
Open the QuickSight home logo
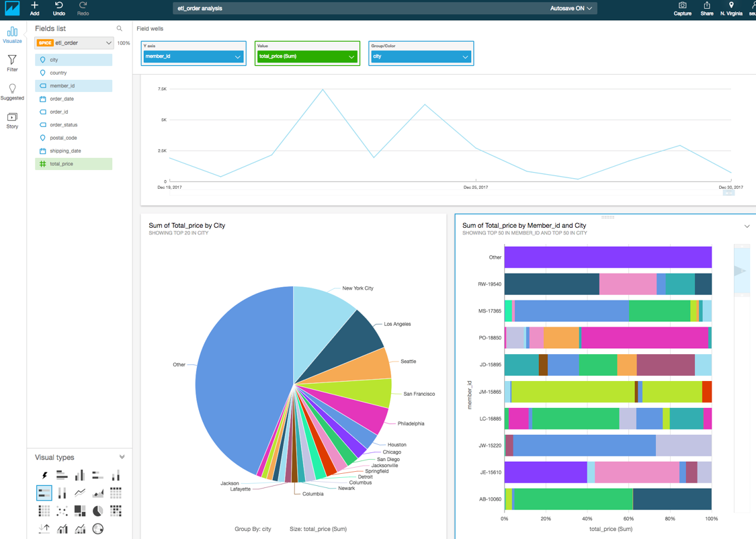tap(12, 8)
